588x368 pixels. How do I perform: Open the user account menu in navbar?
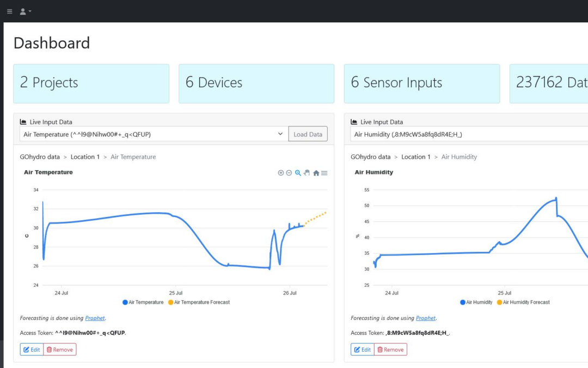click(x=25, y=11)
